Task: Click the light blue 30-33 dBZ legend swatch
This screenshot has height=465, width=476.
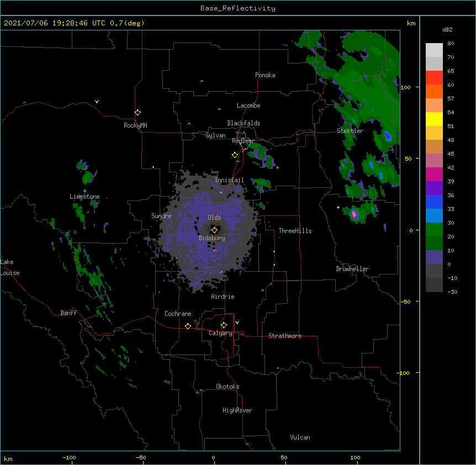Action: tap(434, 215)
